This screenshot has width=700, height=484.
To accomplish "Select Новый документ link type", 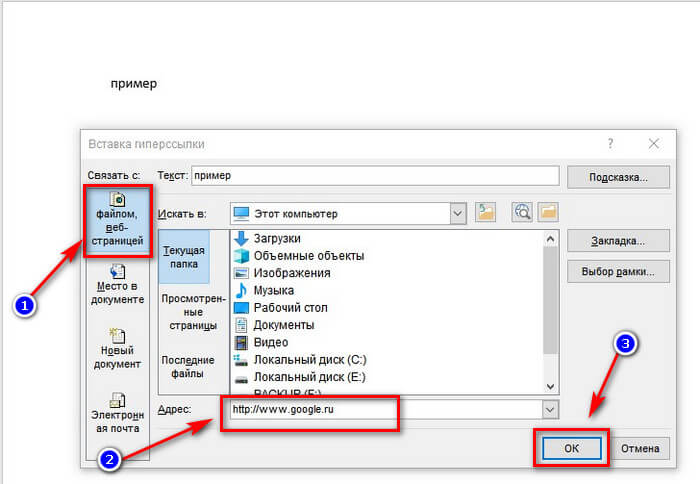I will (117, 349).
